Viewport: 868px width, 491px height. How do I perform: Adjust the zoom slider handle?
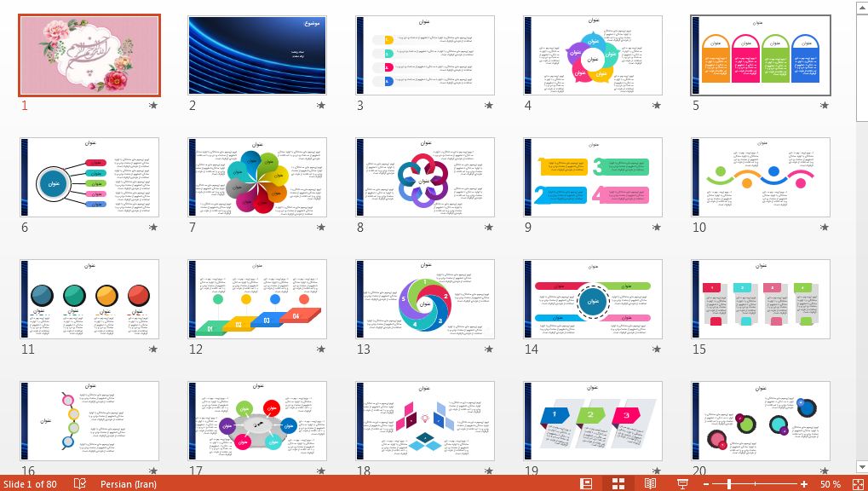pyautogui.click(x=729, y=484)
